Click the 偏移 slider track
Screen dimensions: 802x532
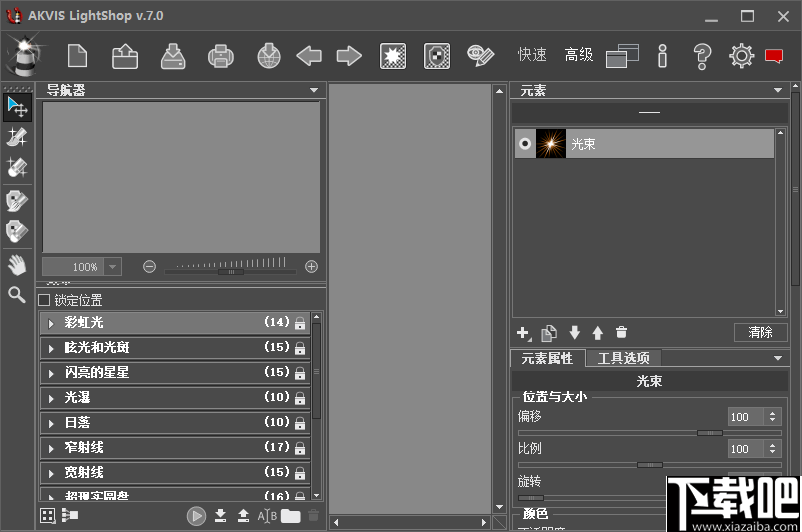(x=650, y=433)
